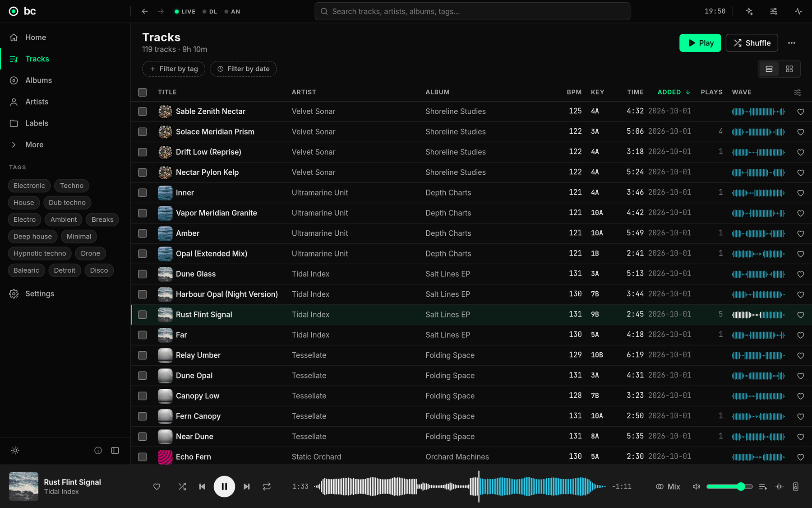Screen dimensions: 812x508
Task: Open column settings icon in table header
Action: point(798,92)
